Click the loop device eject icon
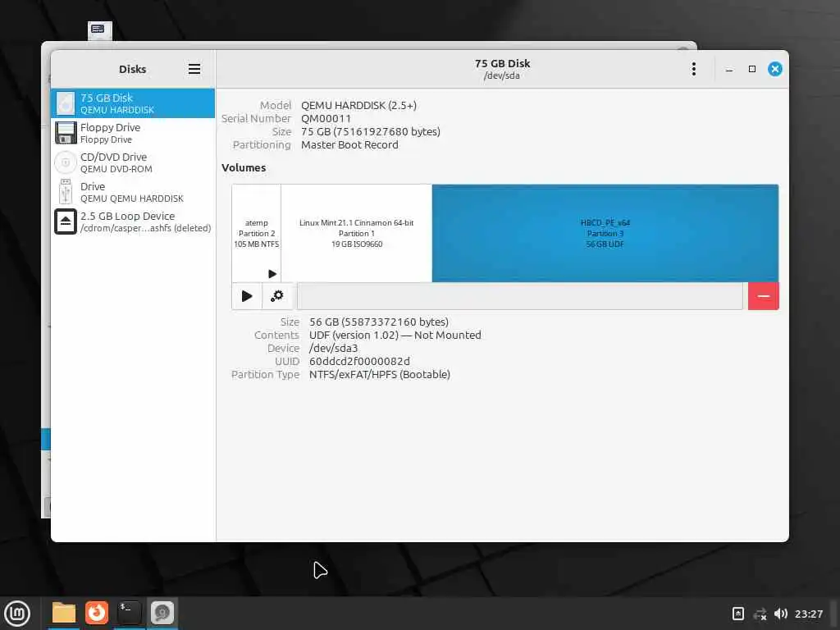This screenshot has height=630, width=840. pyautogui.click(x=66, y=221)
